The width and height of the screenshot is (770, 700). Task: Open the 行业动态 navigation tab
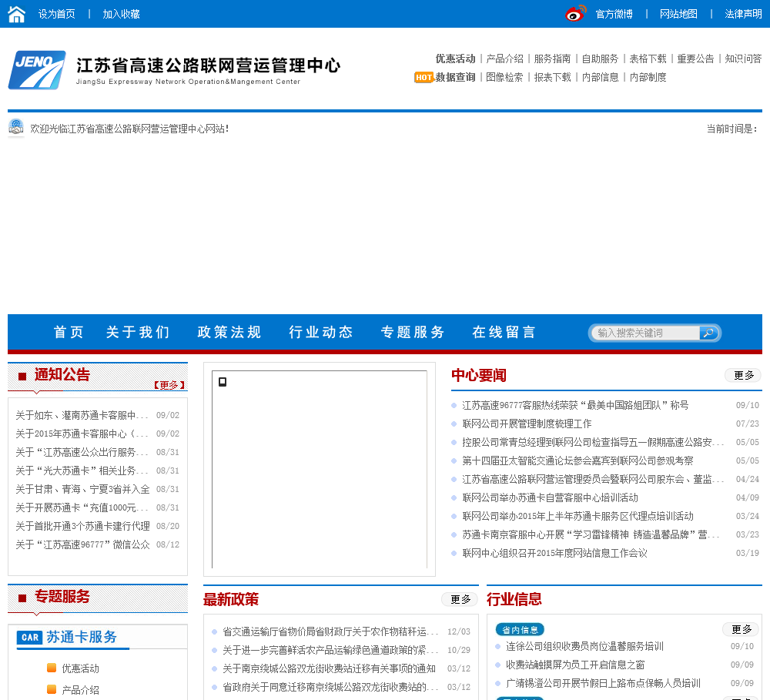click(x=321, y=332)
